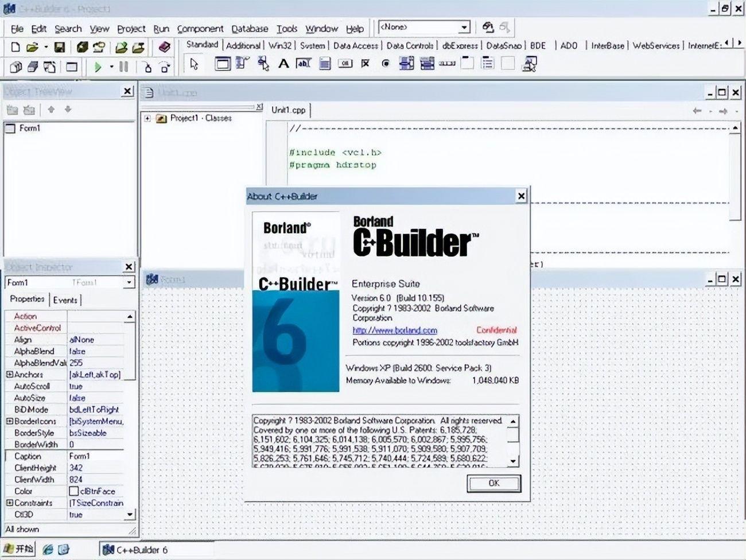Select the ListBox component icon
The height and width of the screenshot is (560, 746).
[406, 64]
